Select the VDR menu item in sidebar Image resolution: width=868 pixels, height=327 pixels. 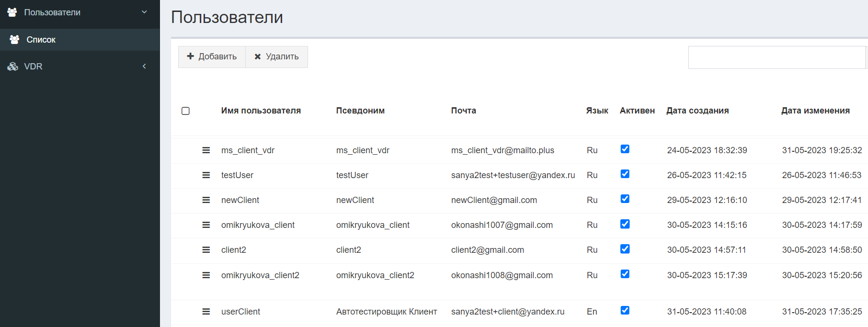(x=34, y=67)
